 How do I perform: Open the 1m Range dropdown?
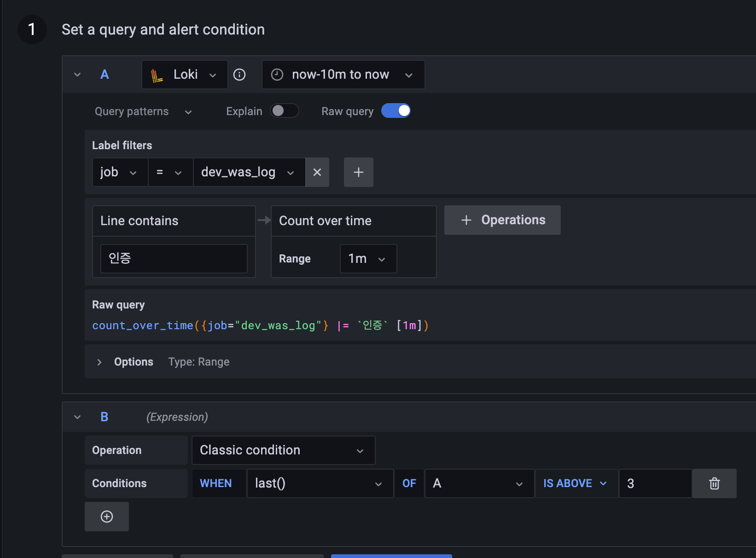[x=368, y=259]
